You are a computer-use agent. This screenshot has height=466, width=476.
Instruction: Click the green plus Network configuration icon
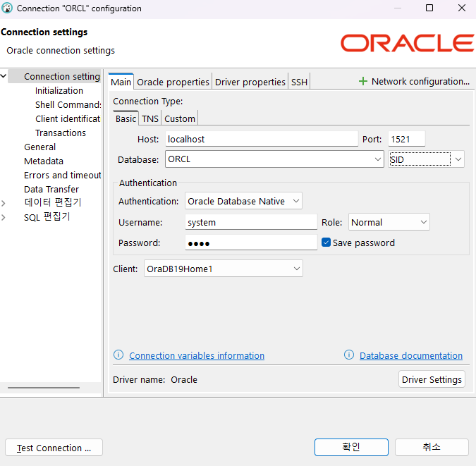(362, 81)
